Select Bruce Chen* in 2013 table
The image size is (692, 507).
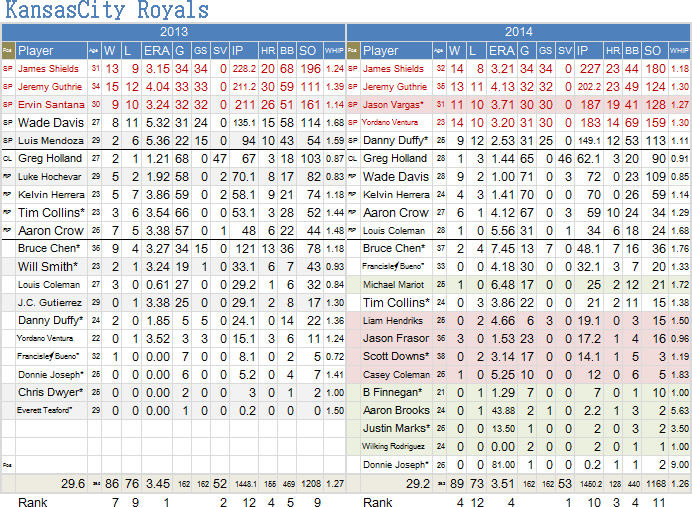click(x=49, y=248)
